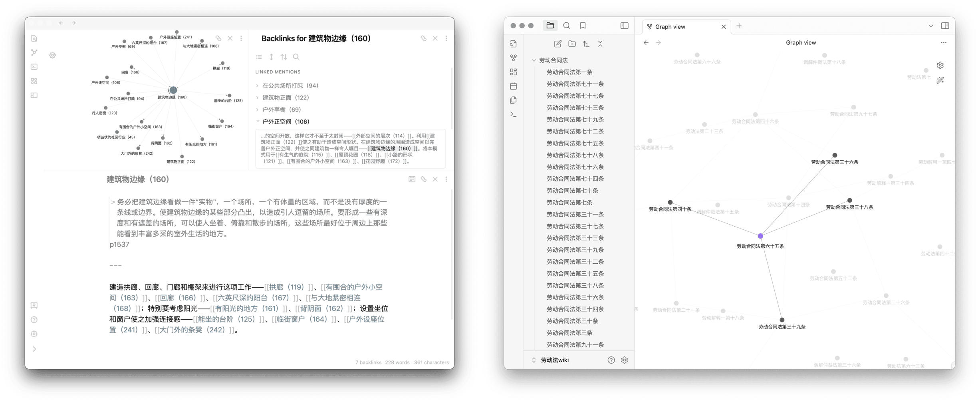Open graph settings gear in Graph view
Screen dimensions: 980x402
coord(940,65)
